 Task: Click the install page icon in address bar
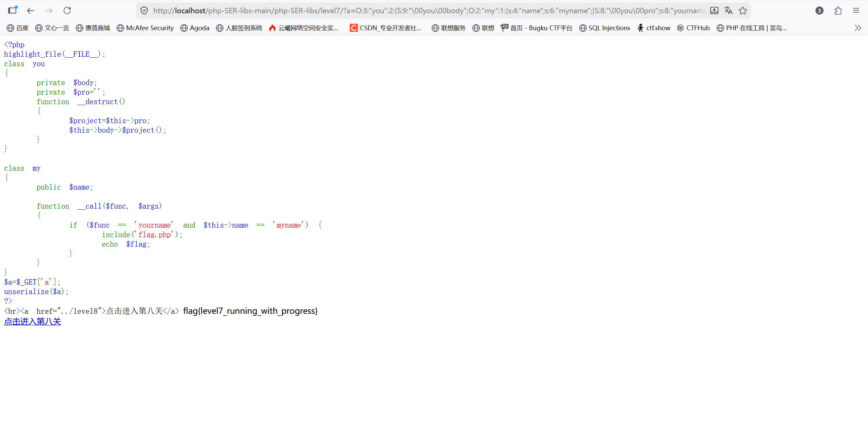[x=714, y=11]
